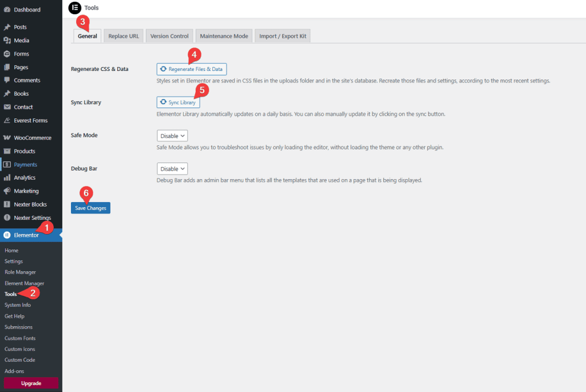Click the Upgrade button in sidebar

pyautogui.click(x=31, y=382)
